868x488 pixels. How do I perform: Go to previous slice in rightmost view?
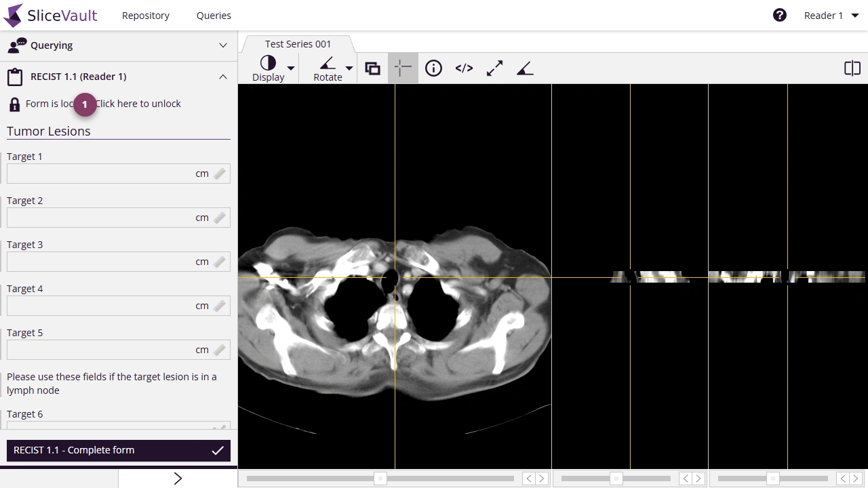(843, 479)
